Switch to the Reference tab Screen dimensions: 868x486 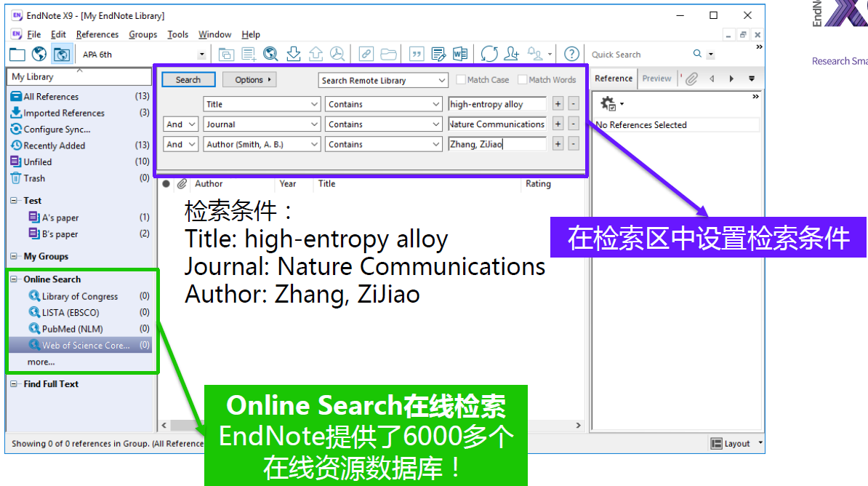614,79
